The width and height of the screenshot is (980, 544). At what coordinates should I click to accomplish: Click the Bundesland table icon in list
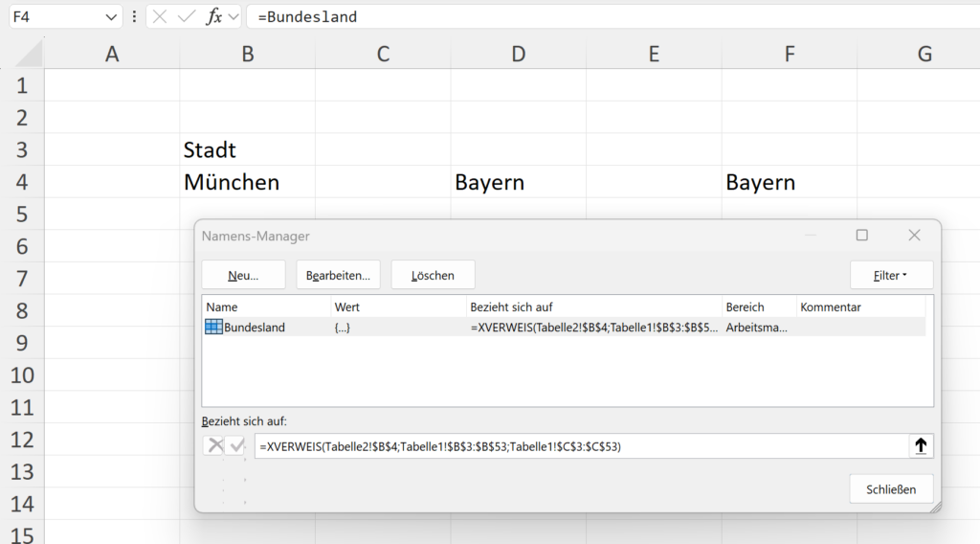pos(213,328)
